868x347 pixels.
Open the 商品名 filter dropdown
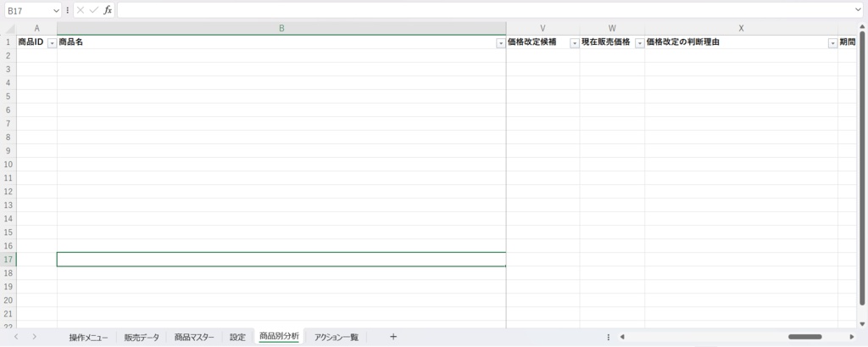[x=501, y=44]
